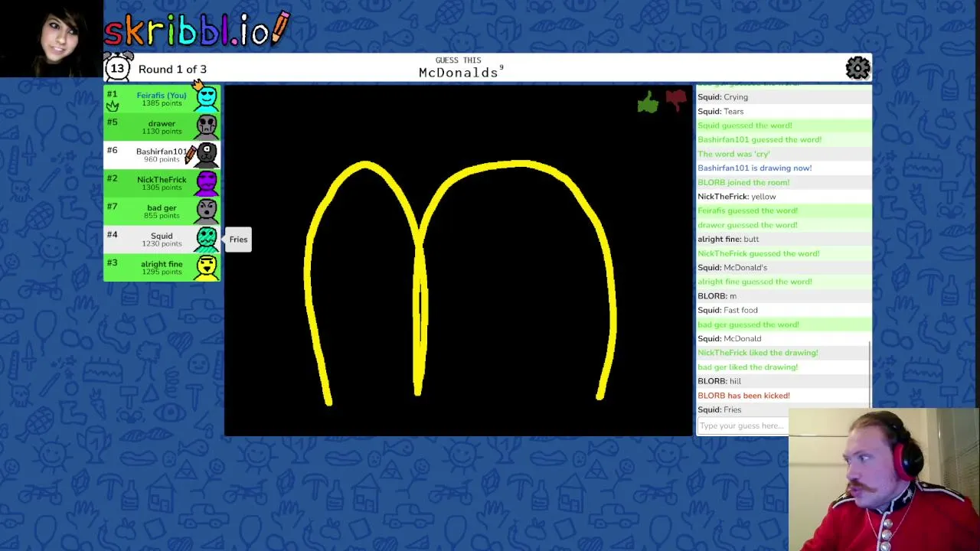Click the chat scrollbar
This screenshot has height=551, width=980.
(x=870, y=374)
